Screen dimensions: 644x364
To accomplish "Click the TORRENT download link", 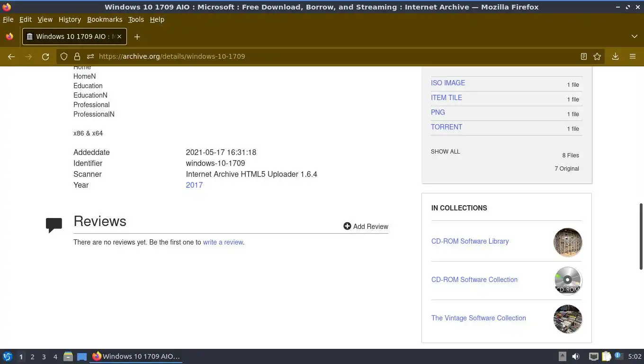I will [447, 127].
